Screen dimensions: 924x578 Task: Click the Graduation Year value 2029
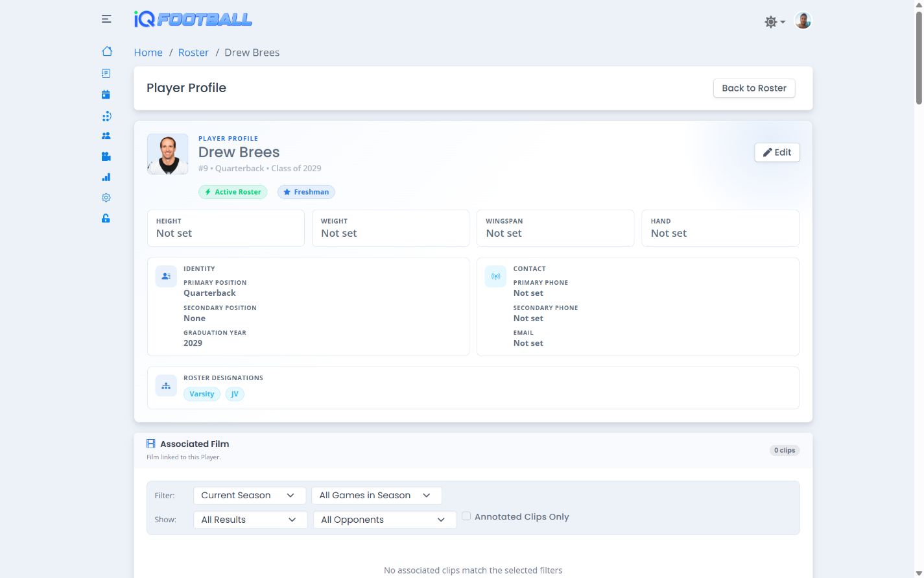click(x=193, y=343)
